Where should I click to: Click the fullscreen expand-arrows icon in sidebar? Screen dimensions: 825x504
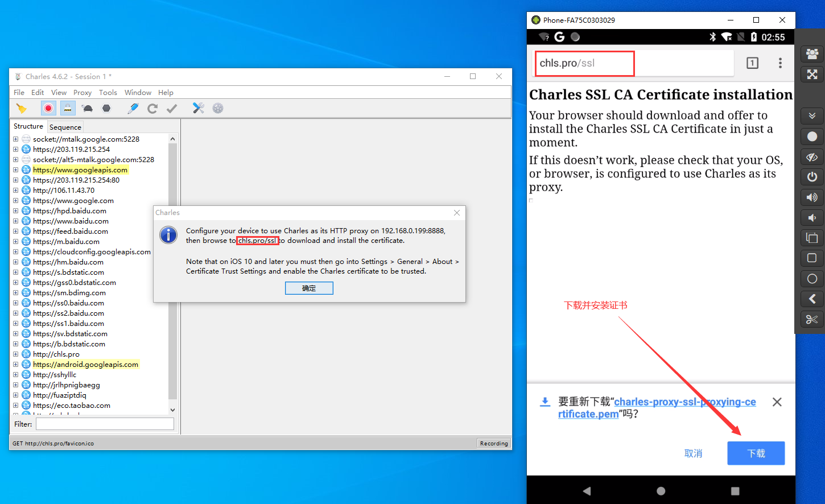[812, 74]
